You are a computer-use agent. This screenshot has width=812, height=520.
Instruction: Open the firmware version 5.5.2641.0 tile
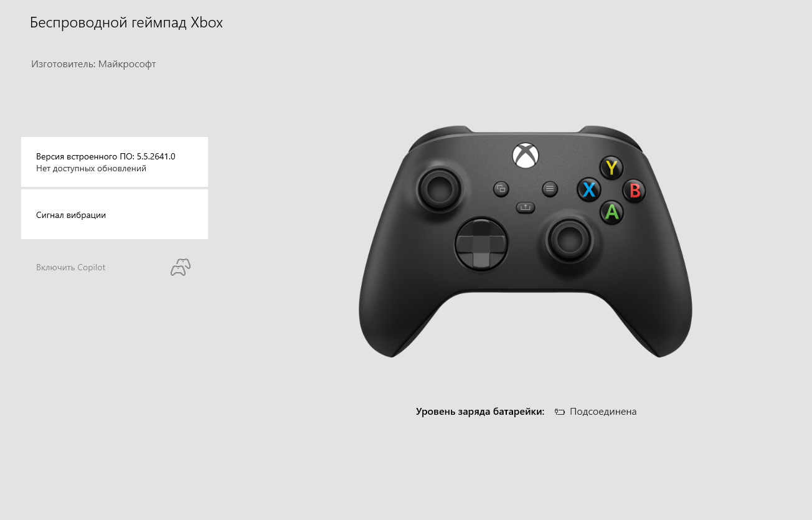(x=115, y=162)
